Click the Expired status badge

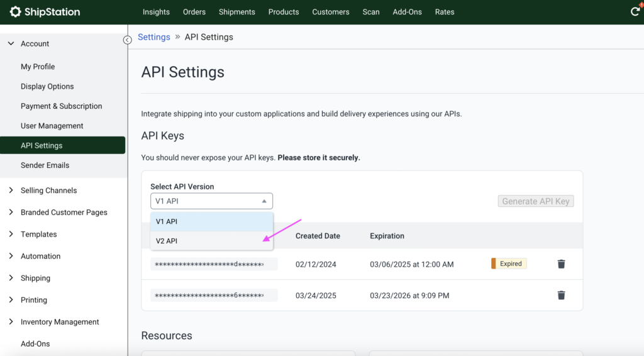coord(509,264)
